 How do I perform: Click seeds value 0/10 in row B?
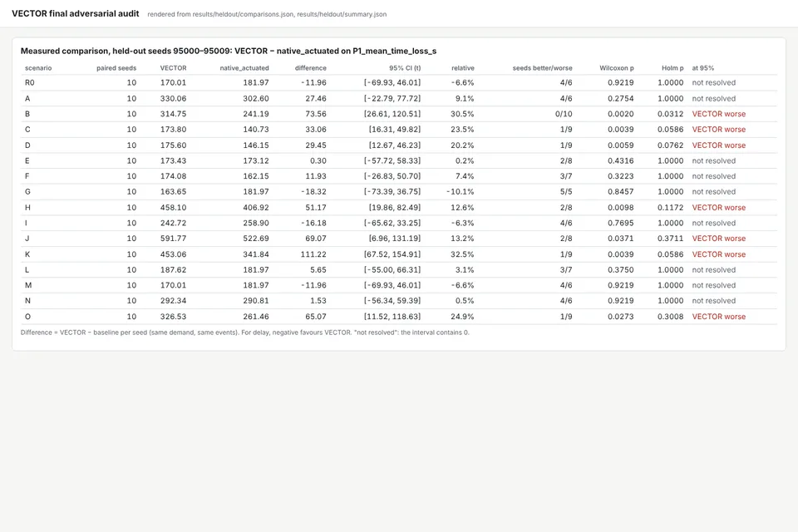pos(564,114)
